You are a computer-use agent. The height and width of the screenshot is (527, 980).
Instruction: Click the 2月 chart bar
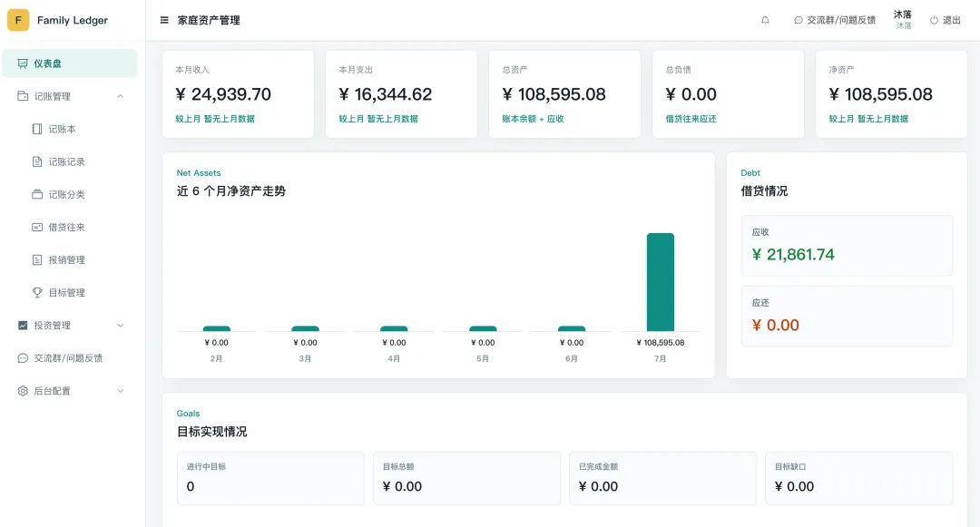coord(217,328)
